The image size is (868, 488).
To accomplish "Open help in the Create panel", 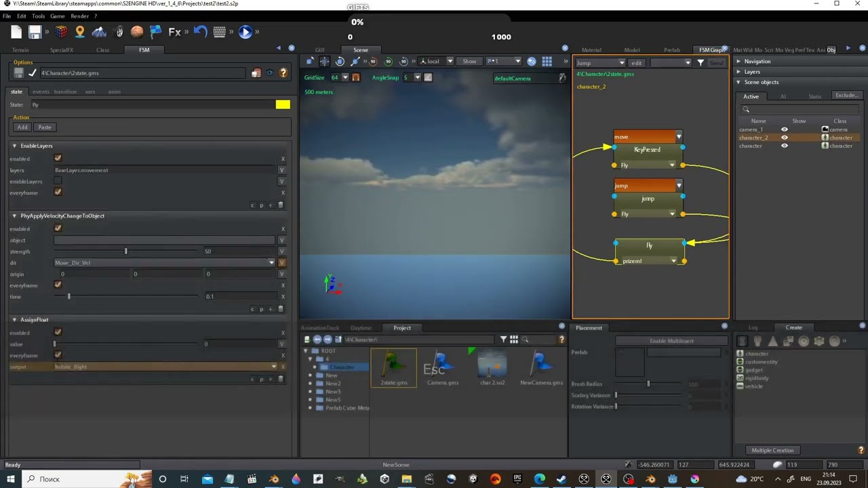I will coord(861,450).
